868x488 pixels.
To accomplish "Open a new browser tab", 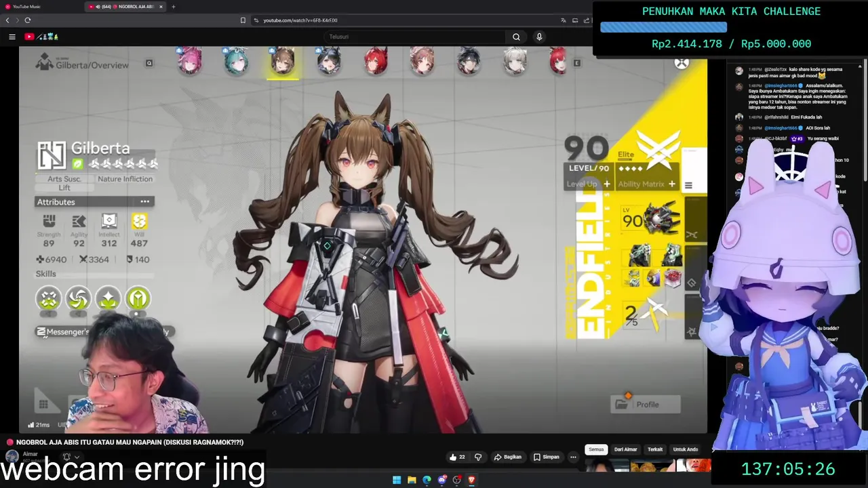I will [174, 7].
